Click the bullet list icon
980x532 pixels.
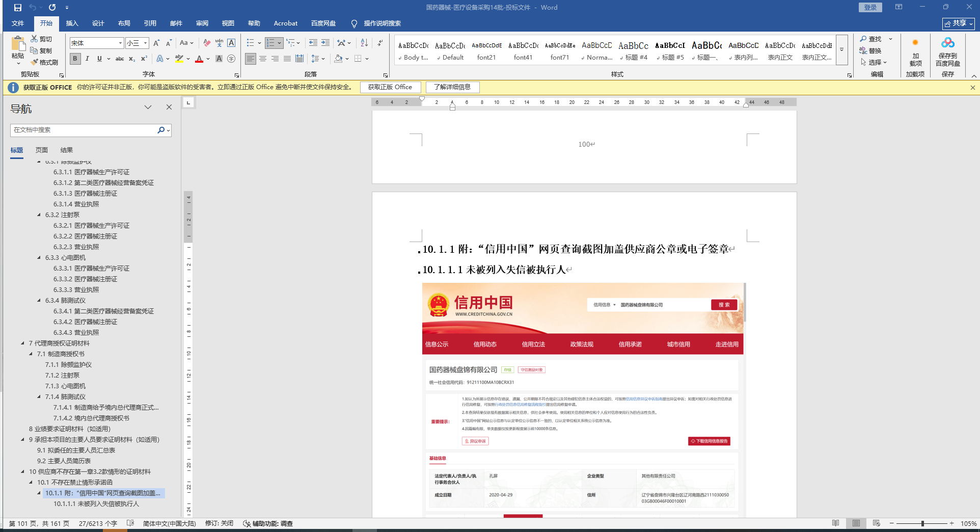pos(250,43)
